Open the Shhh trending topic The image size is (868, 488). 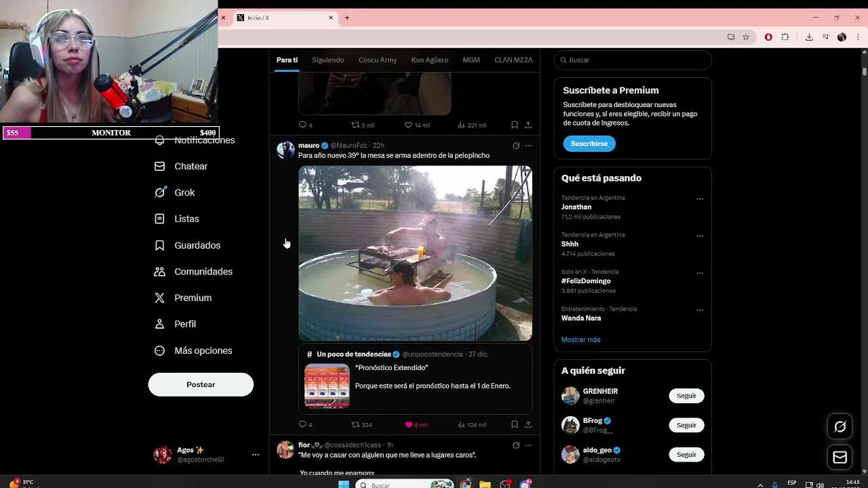click(x=570, y=244)
